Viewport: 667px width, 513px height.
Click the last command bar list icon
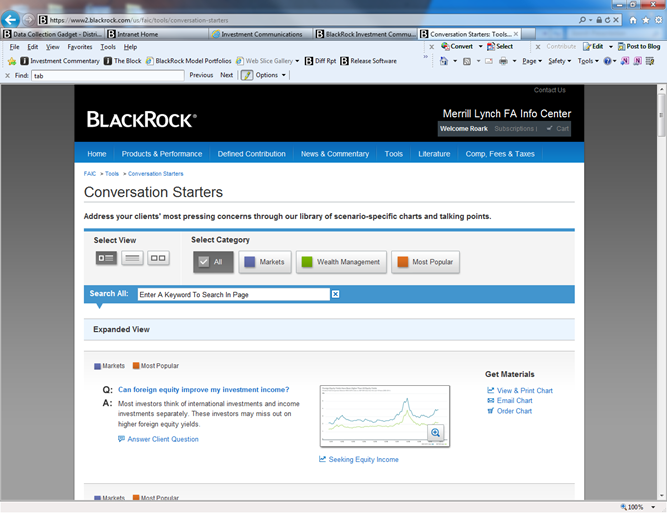tap(650, 61)
